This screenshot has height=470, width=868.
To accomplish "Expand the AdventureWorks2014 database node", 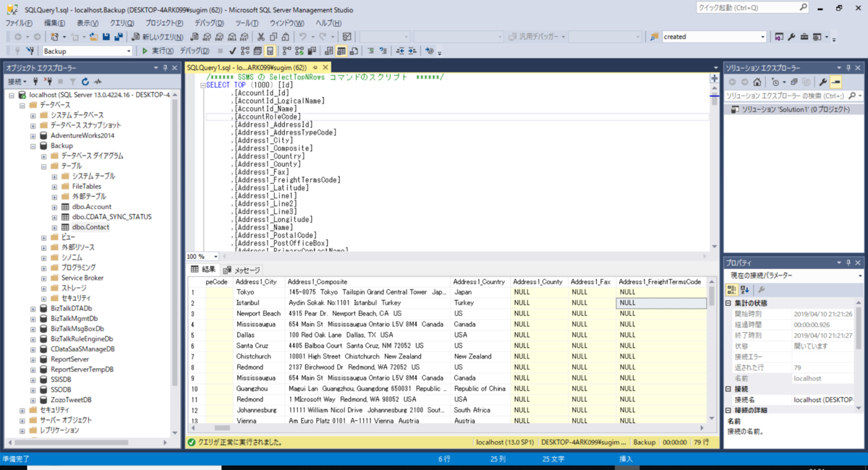I will click(x=33, y=135).
